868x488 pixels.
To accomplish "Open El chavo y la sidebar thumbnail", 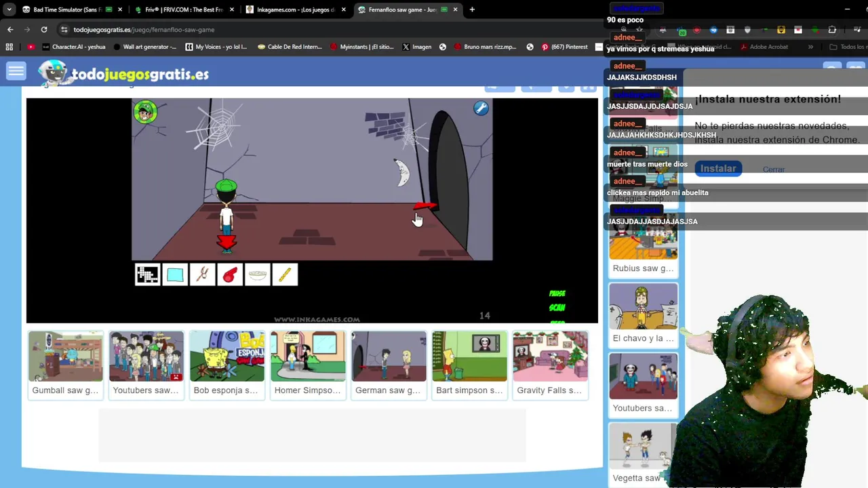I will click(x=643, y=314).
